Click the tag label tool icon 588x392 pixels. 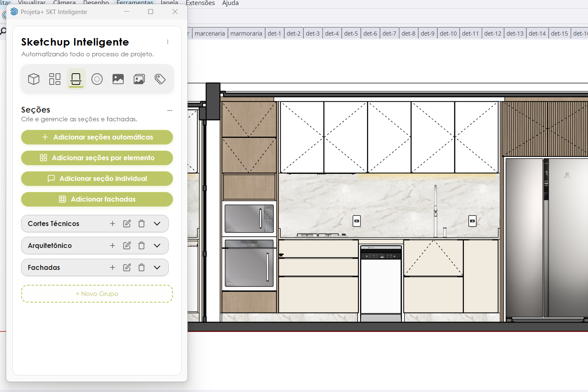pyautogui.click(x=160, y=79)
